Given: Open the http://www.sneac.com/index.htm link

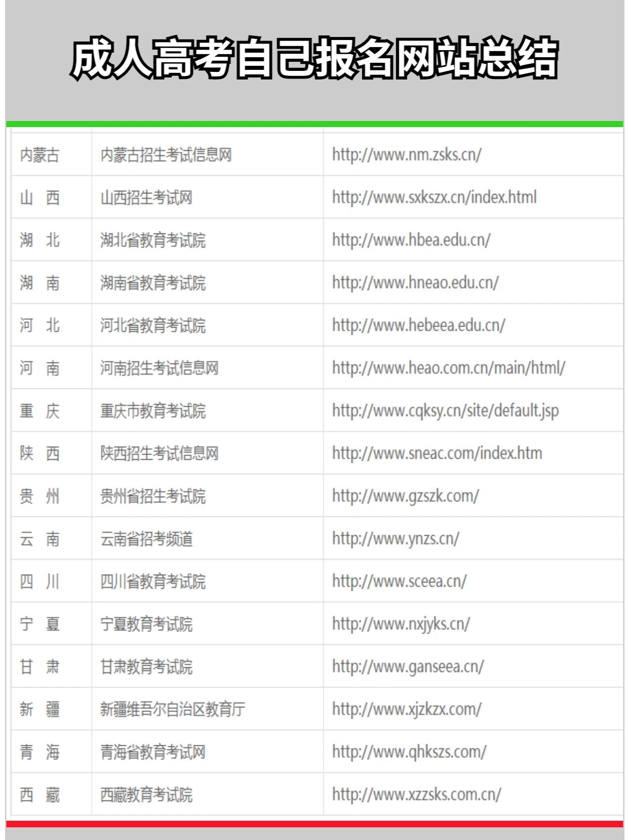Looking at the screenshot, I should click(x=437, y=453).
